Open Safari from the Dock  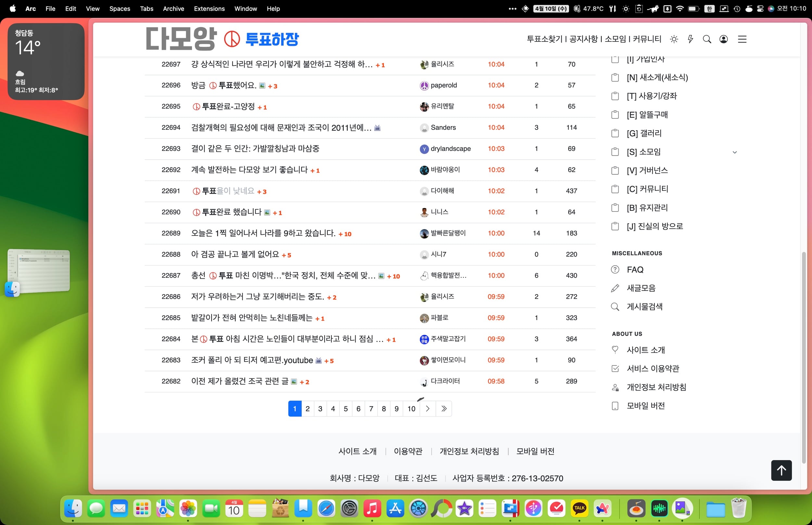point(326,509)
